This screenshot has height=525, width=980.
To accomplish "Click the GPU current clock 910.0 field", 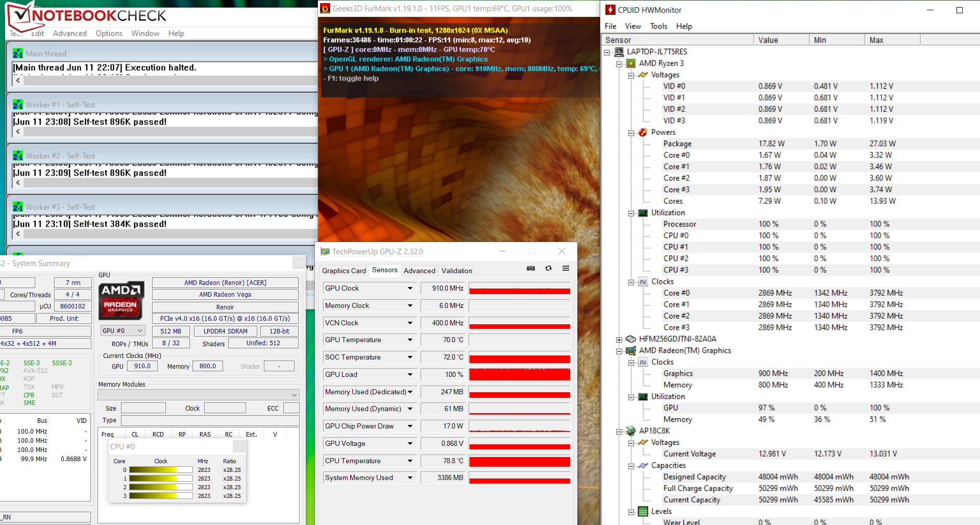I will click(x=142, y=366).
